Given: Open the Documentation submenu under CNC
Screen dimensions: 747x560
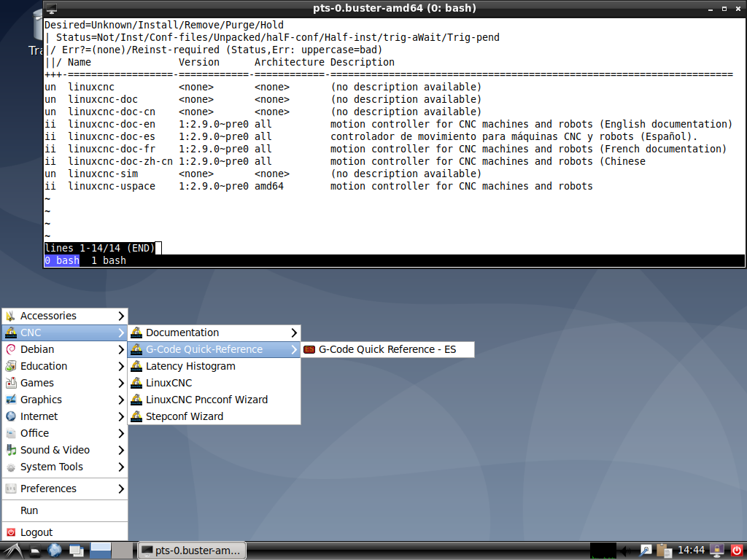Looking at the screenshot, I should (x=214, y=332).
